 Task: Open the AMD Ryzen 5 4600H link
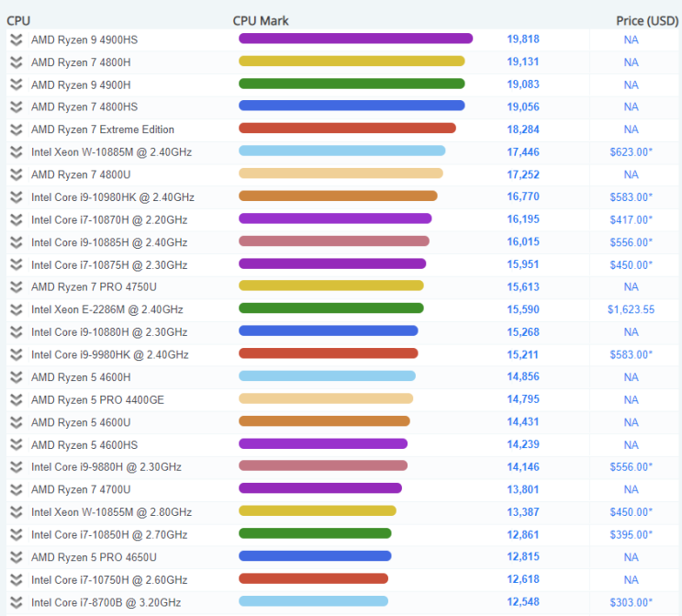[x=81, y=377]
